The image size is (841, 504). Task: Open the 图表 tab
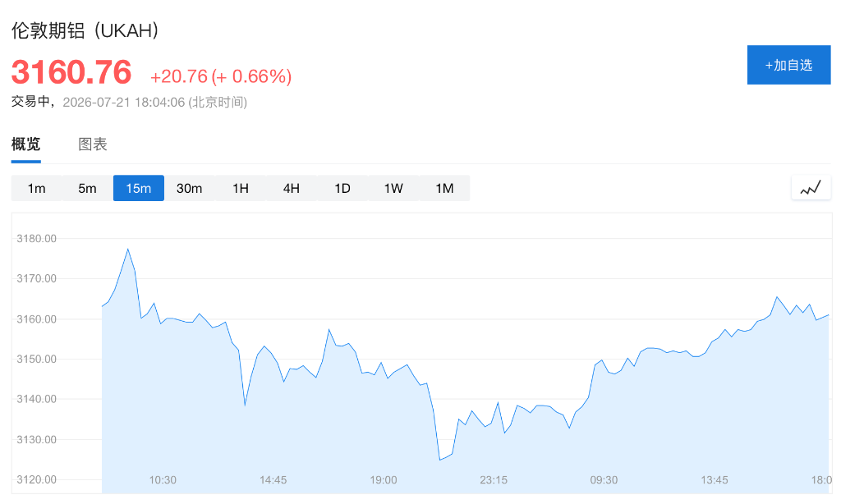coord(93,144)
